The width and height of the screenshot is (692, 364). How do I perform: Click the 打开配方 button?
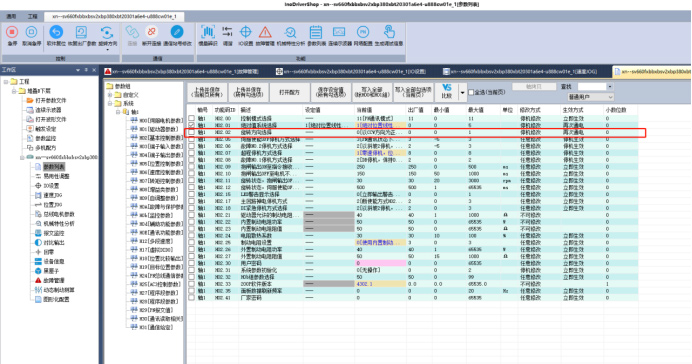click(x=289, y=92)
